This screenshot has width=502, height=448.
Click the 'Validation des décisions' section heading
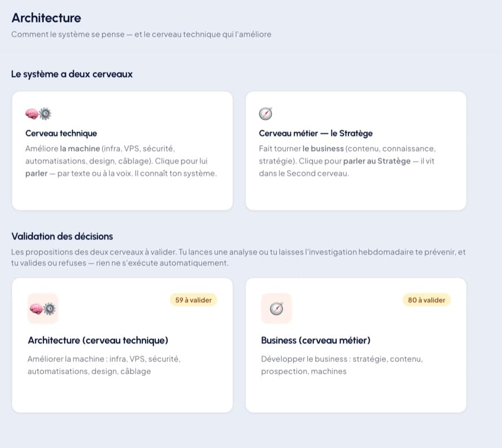click(62, 236)
